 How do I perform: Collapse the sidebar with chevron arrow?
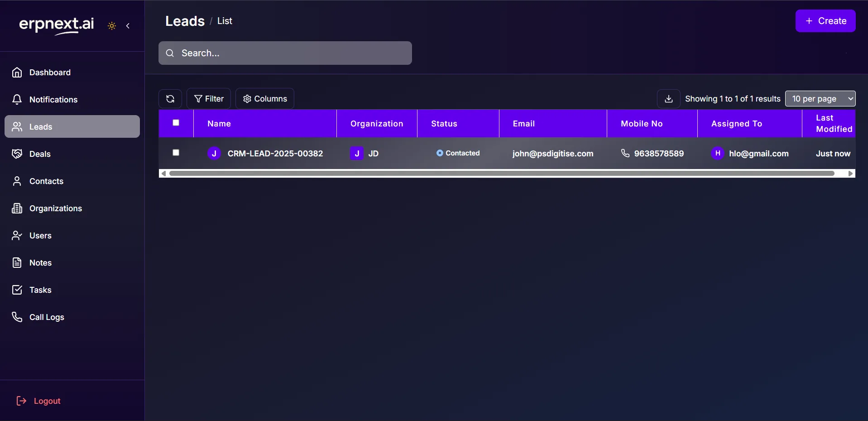click(128, 26)
